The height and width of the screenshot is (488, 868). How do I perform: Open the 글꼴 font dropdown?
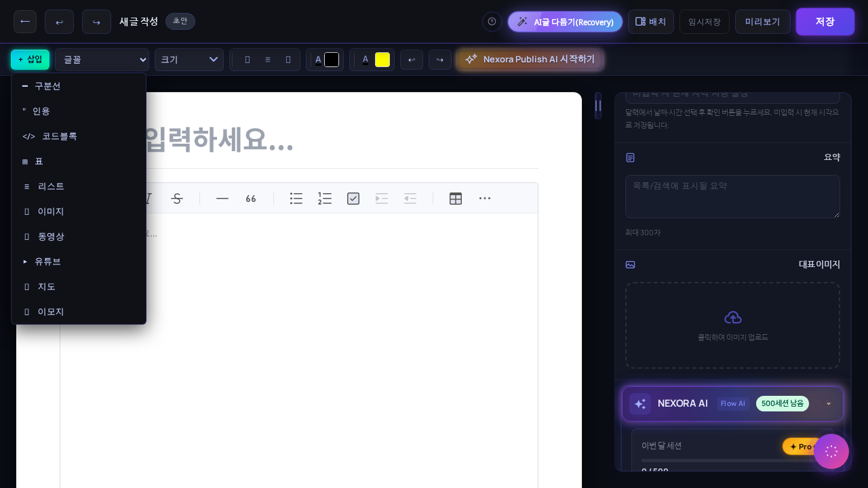tap(102, 60)
